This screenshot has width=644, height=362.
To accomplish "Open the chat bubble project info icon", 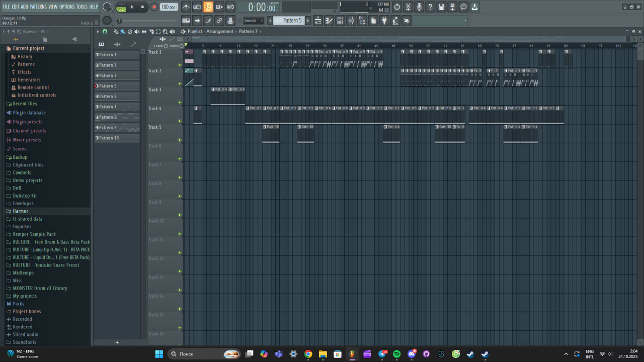I will (463, 7).
